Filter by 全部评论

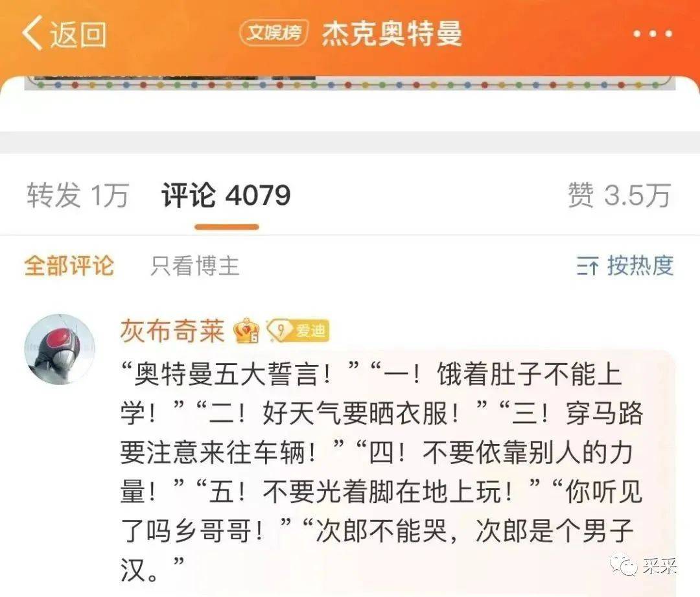(x=69, y=266)
